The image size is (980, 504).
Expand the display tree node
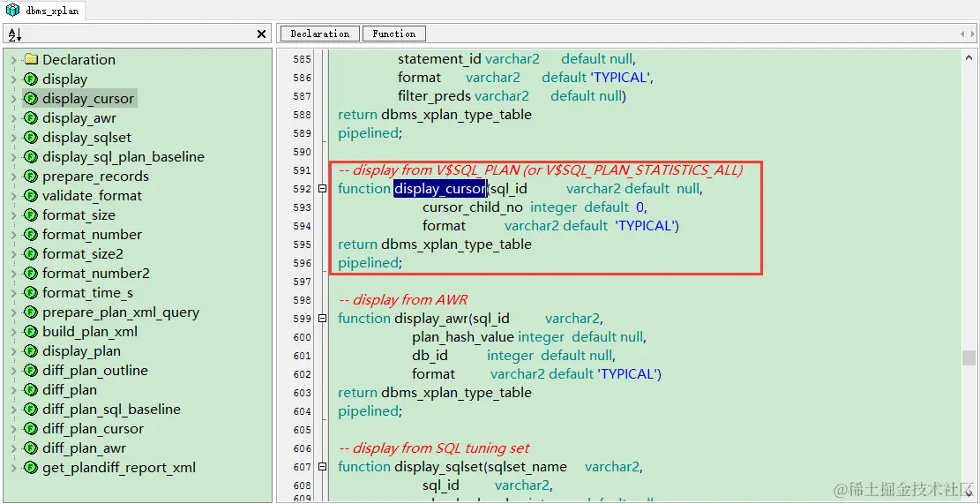coord(13,79)
